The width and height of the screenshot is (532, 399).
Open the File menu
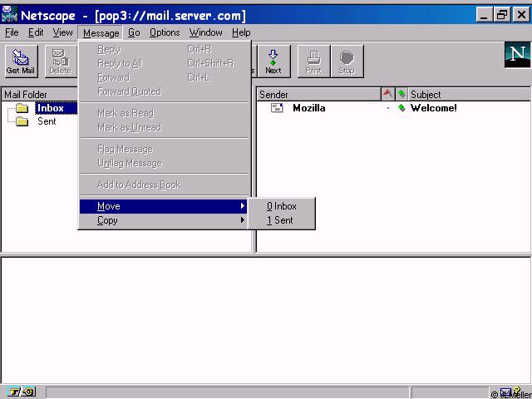click(12, 32)
